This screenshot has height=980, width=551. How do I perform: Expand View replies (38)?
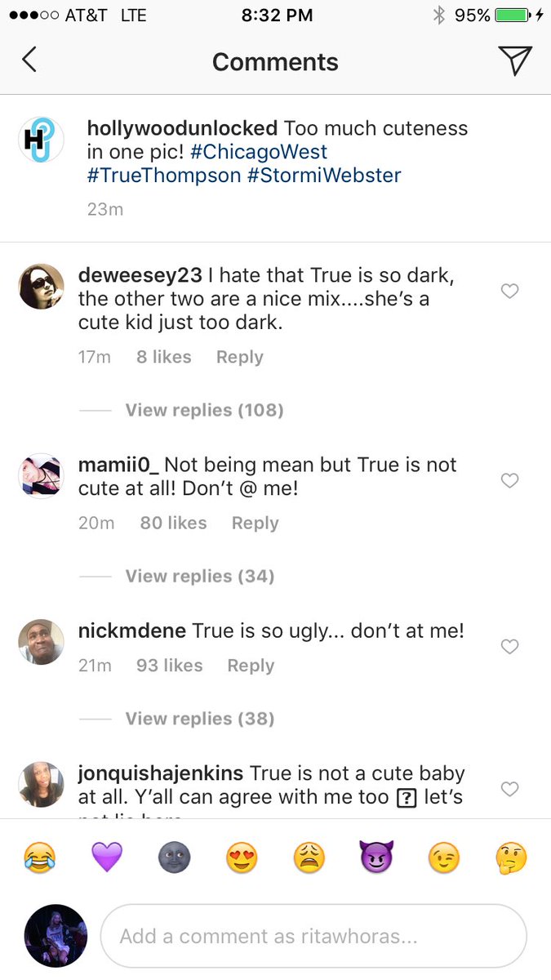[199, 719]
